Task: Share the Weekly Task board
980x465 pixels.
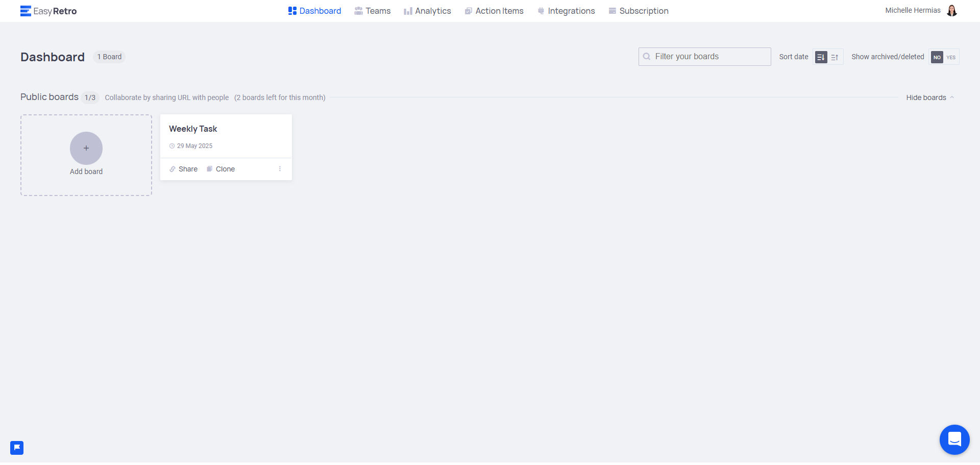Action: (184, 169)
